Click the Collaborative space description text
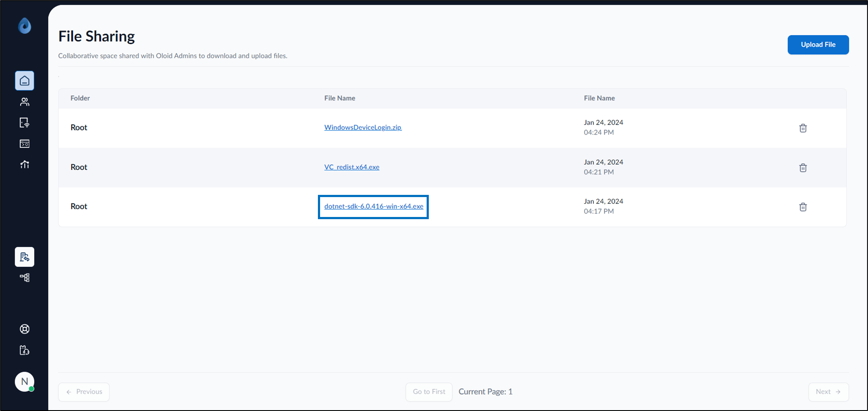868x411 pixels. click(x=173, y=56)
